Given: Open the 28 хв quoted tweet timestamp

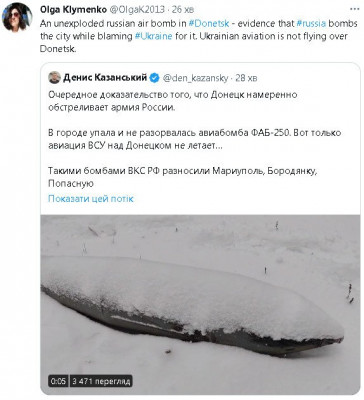Looking at the screenshot, I should pos(246,78).
